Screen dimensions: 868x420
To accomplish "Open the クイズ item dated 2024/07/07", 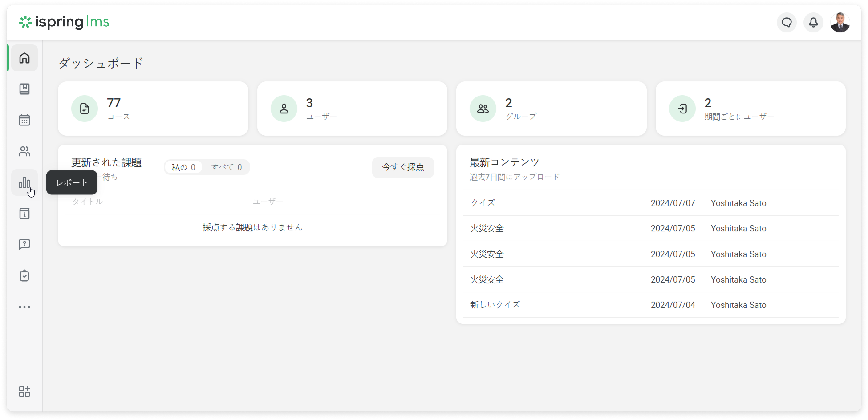I will tap(483, 203).
